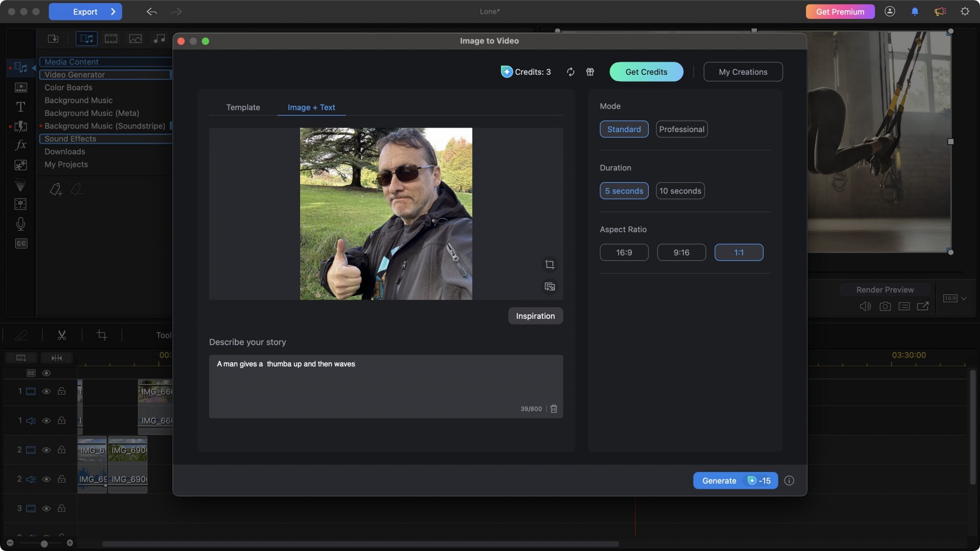Click the crop image icon
The height and width of the screenshot is (551, 980).
click(550, 264)
